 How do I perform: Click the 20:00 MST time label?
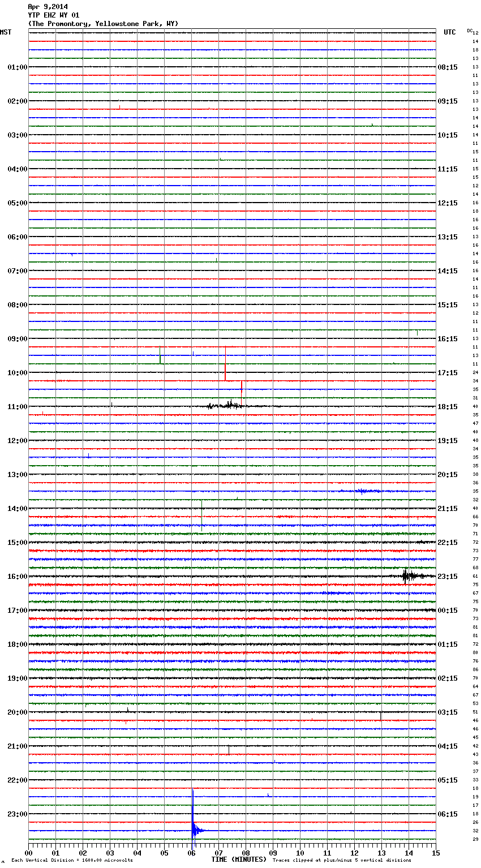pyautogui.click(x=18, y=712)
